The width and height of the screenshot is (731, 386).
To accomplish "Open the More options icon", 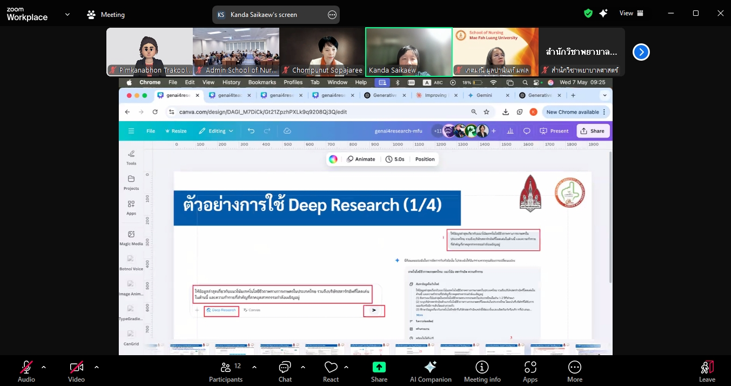I will 574,372.
